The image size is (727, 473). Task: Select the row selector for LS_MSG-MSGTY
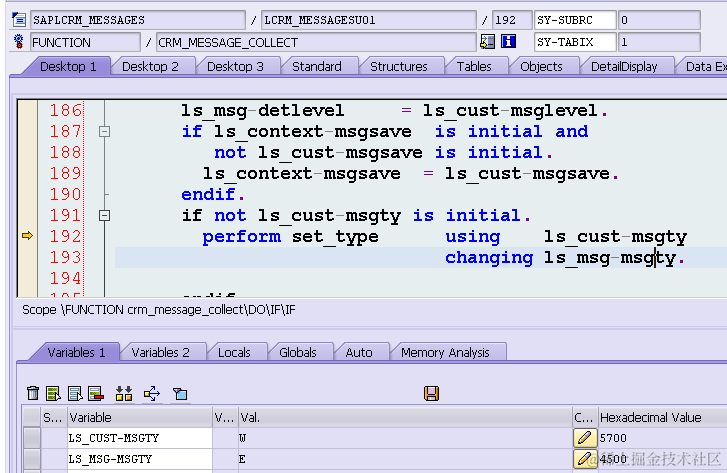32,459
